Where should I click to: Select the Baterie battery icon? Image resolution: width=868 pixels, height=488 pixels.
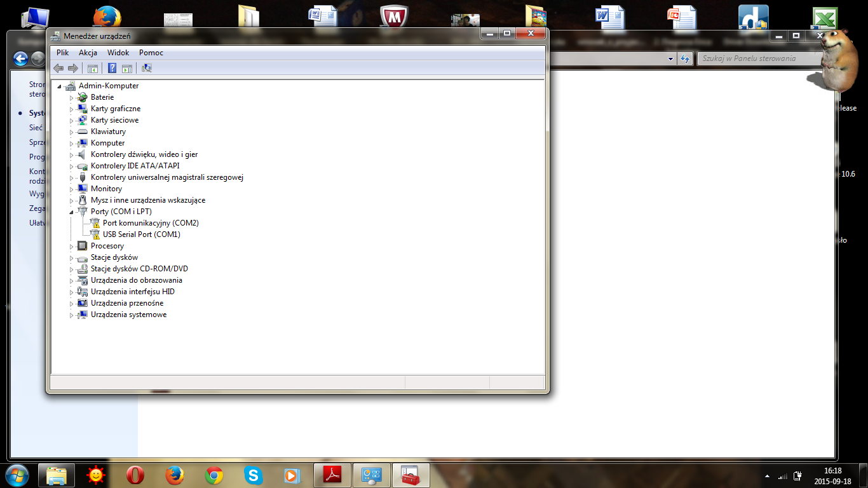[x=82, y=97]
